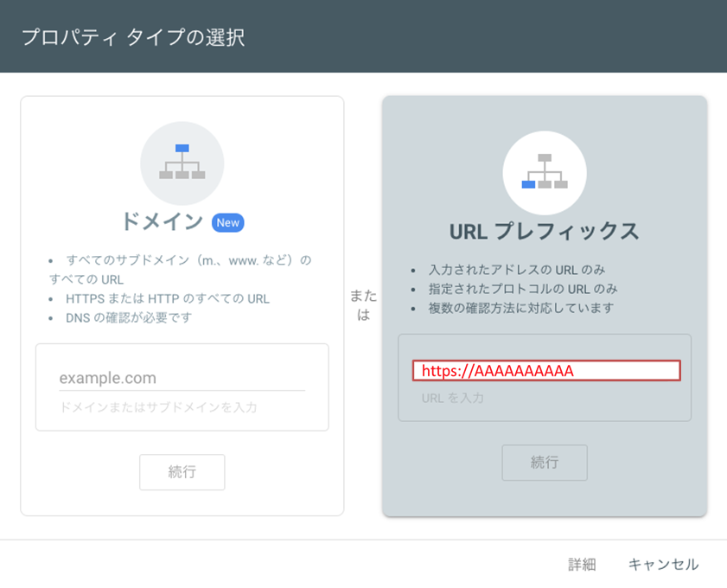Select the ドメイン heading
Viewport: 727px width, 588px height.
point(163,221)
